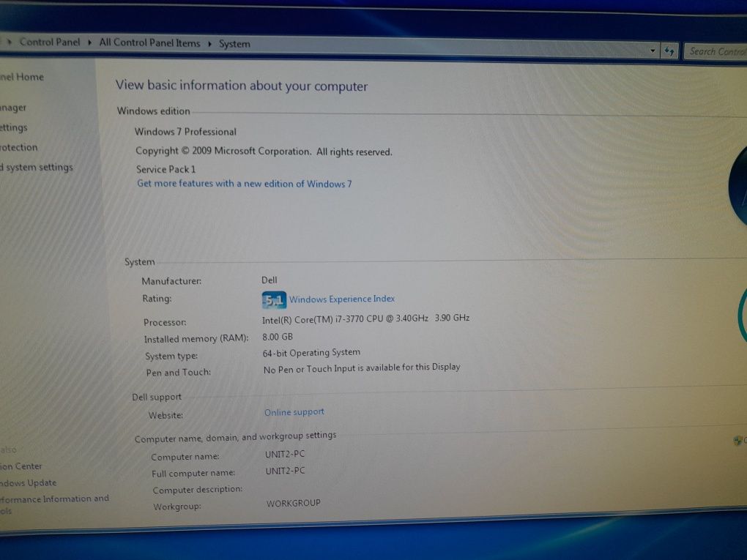Open Advanced system settings link
The height and width of the screenshot is (560, 747).
(36, 167)
